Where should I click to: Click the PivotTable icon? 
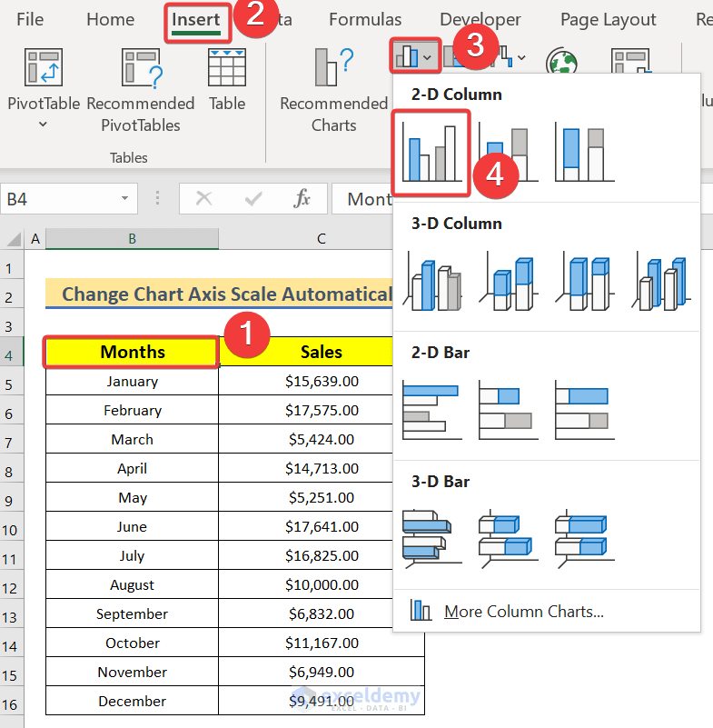pyautogui.click(x=43, y=68)
